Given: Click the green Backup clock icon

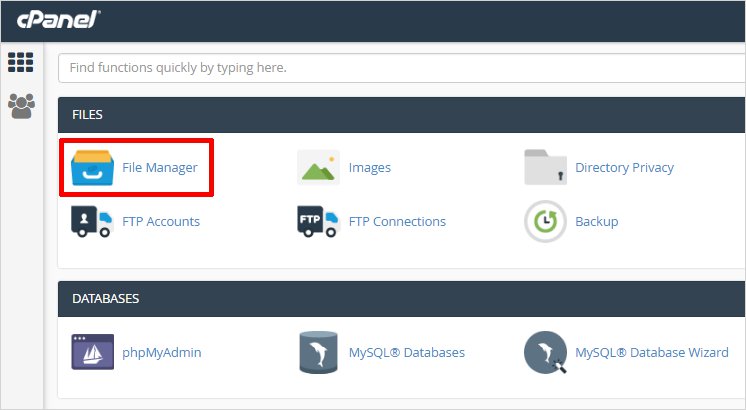Looking at the screenshot, I should click(x=545, y=221).
